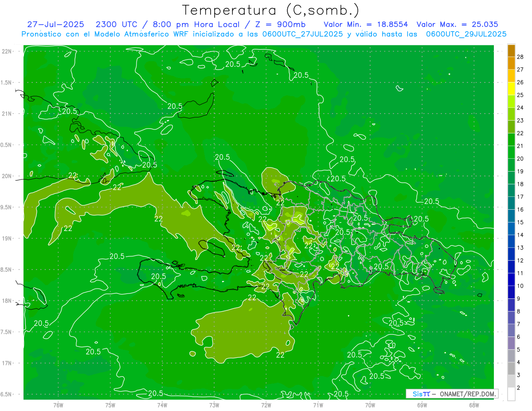Click the color scale label '10'
Screen dimensions: 532x411
point(520,286)
